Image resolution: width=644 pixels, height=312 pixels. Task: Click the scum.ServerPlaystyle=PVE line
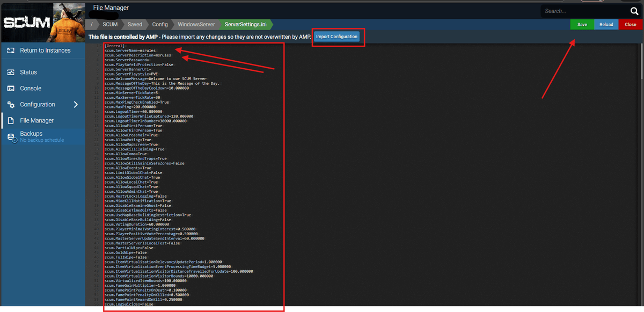(x=131, y=74)
